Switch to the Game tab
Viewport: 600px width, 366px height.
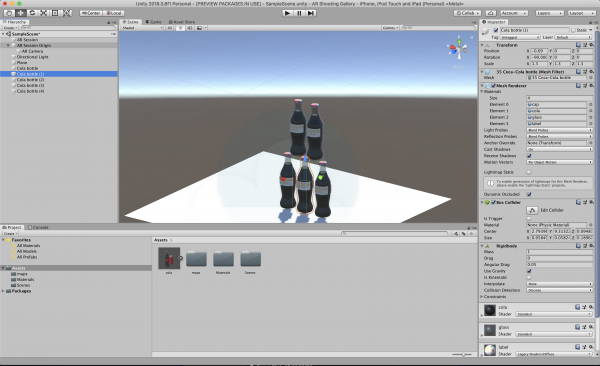[x=153, y=22]
